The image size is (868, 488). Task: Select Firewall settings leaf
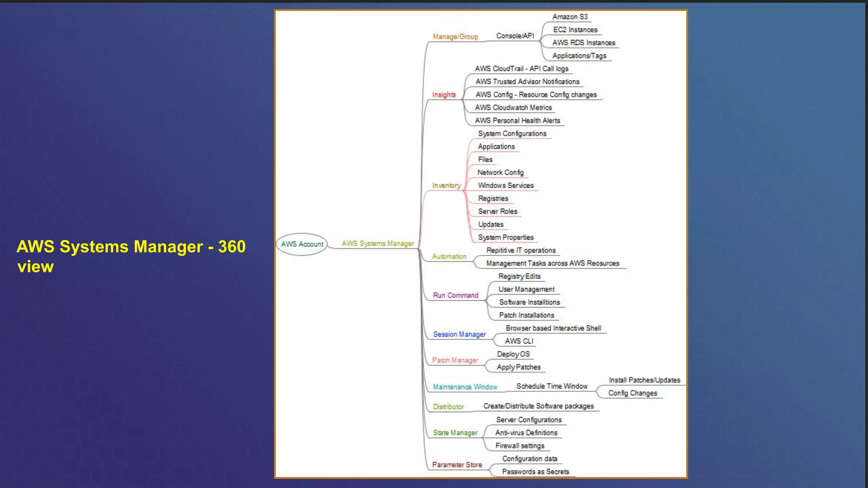(520, 446)
